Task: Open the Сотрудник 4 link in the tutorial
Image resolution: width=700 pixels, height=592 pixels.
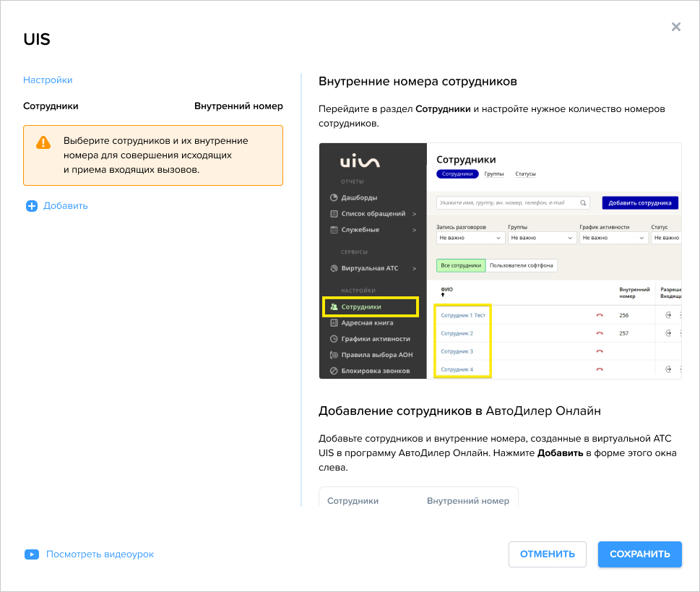Action: (x=457, y=369)
